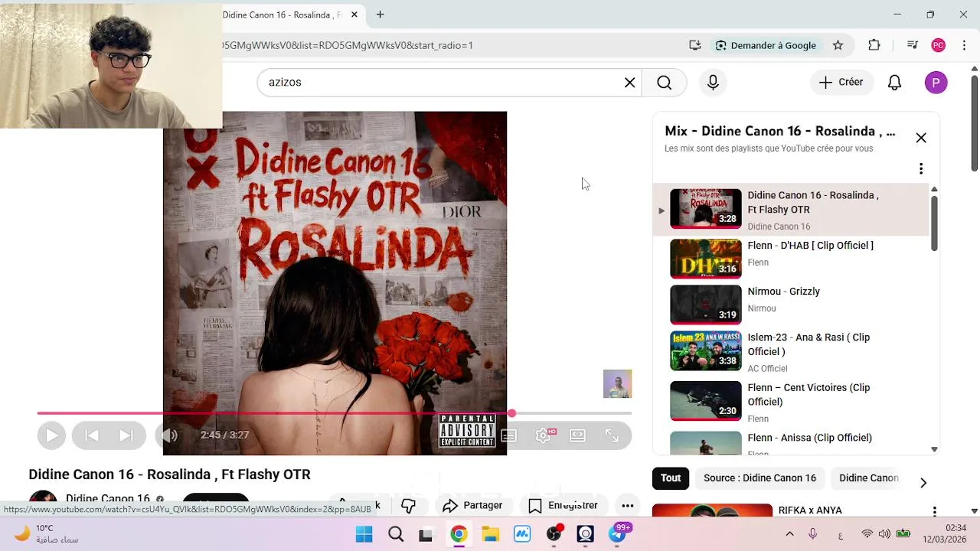The width and height of the screenshot is (980, 551).
Task: Select the Didine Canon 16 - Rosalinda browser tab
Action: (283, 15)
